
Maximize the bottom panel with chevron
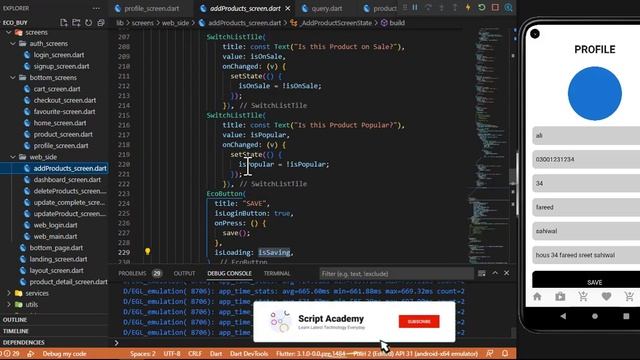[x=495, y=273]
